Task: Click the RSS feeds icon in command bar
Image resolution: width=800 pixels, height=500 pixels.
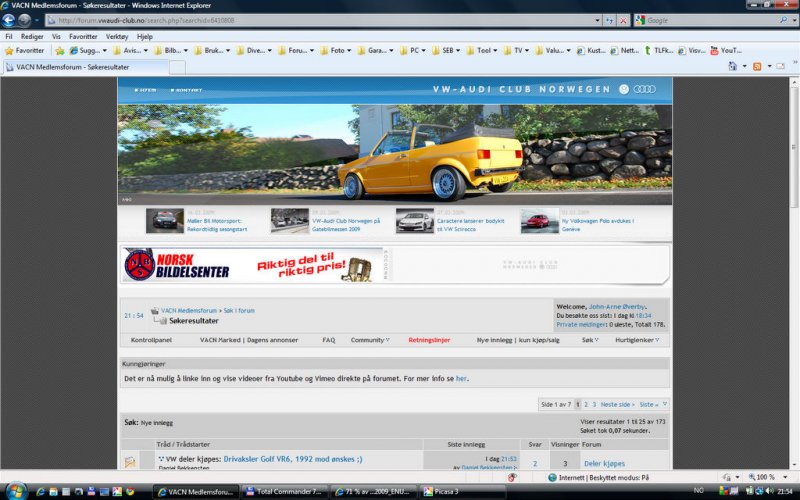Action: point(757,67)
